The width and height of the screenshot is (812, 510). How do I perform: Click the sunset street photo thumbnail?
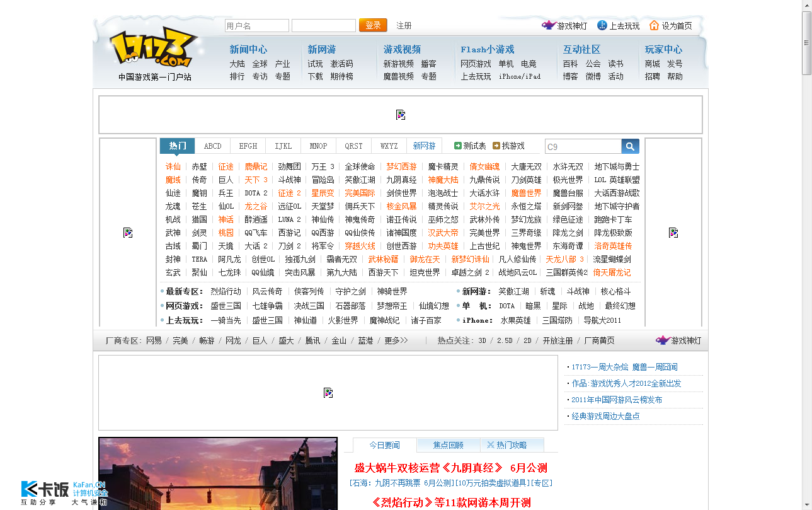[x=218, y=473]
